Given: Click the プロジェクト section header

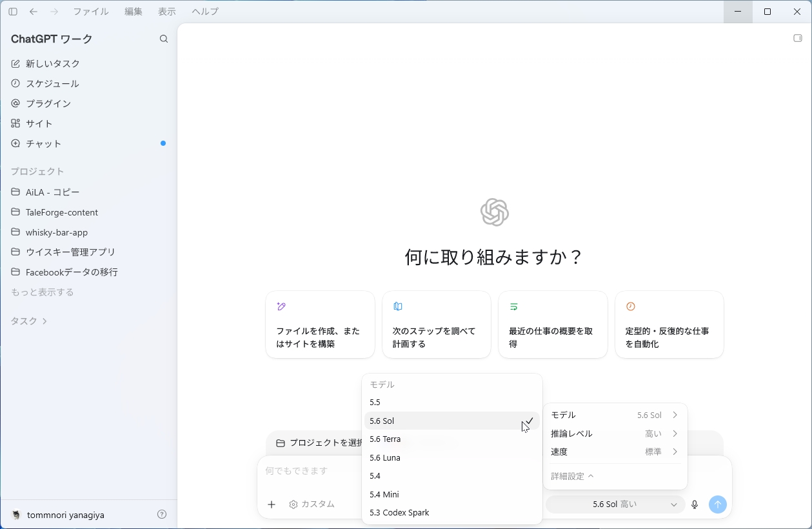Looking at the screenshot, I should [37, 172].
